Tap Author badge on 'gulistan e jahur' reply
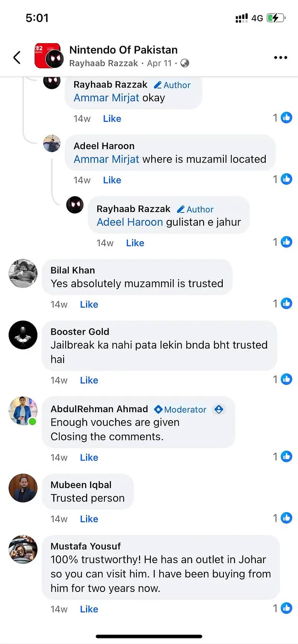Screen dimensions: 298x644 click(x=196, y=209)
